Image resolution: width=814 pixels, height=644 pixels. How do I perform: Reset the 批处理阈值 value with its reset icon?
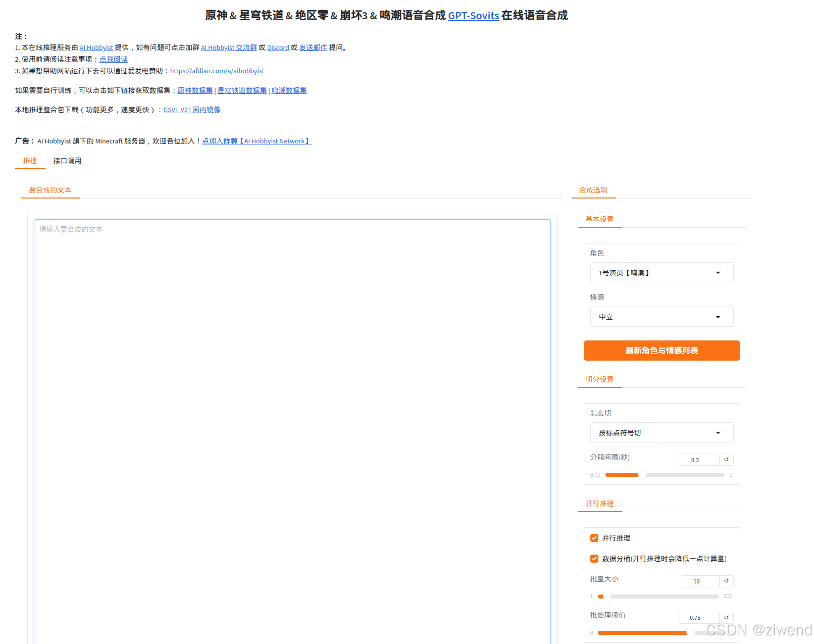click(726, 617)
